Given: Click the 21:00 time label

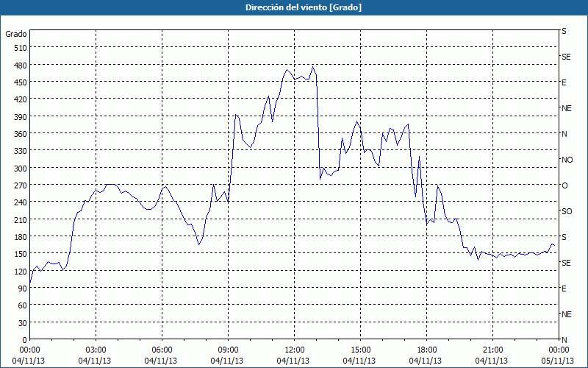Looking at the screenshot, I should (x=492, y=350).
